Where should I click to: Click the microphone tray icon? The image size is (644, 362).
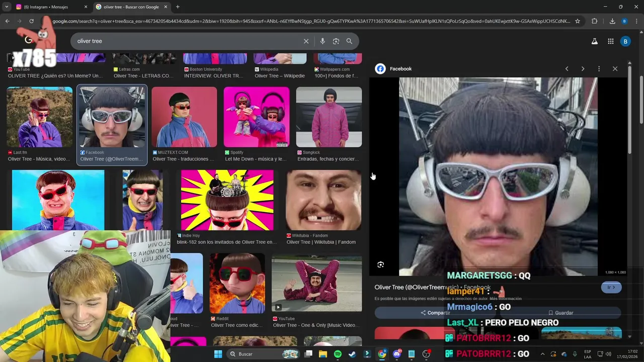coord(575,354)
